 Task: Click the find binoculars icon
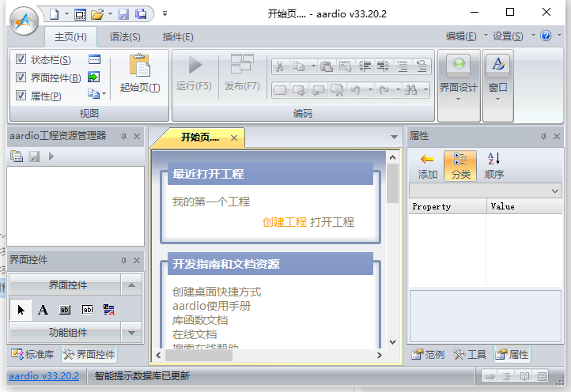tap(410, 90)
